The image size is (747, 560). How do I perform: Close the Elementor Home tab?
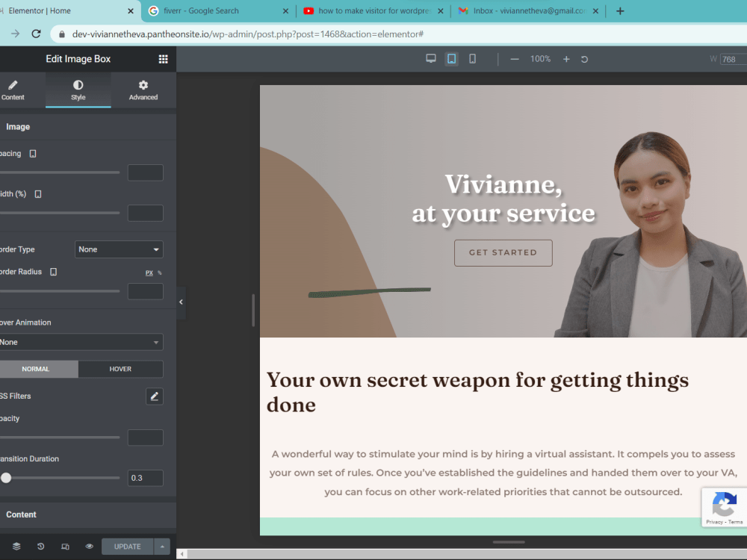(x=131, y=11)
